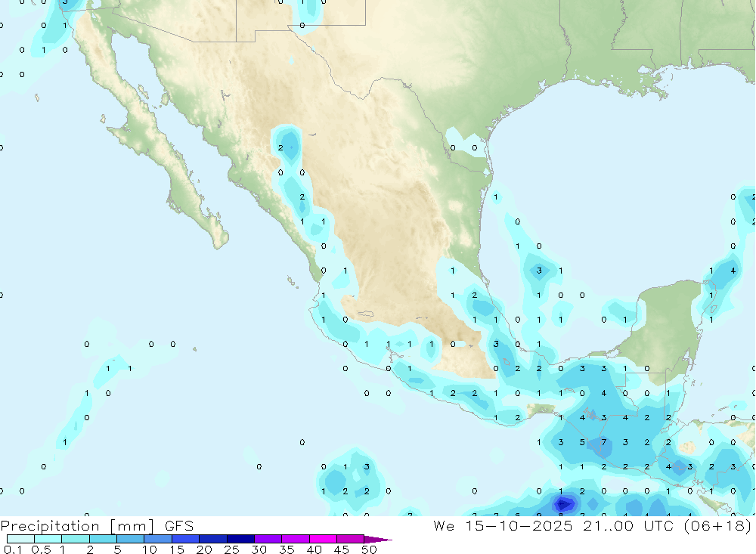Click the "(06+18)" forecast run text

coord(717,525)
